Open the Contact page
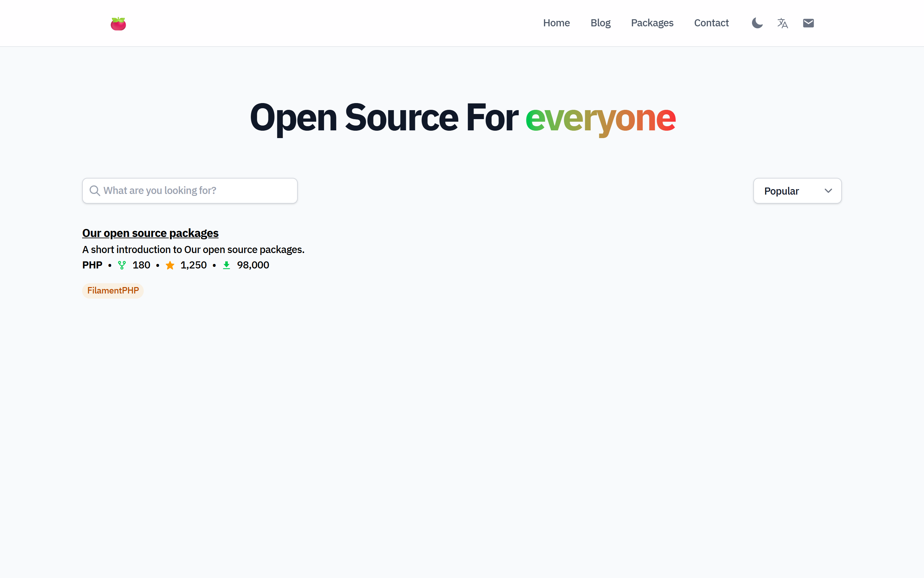 [x=711, y=23]
